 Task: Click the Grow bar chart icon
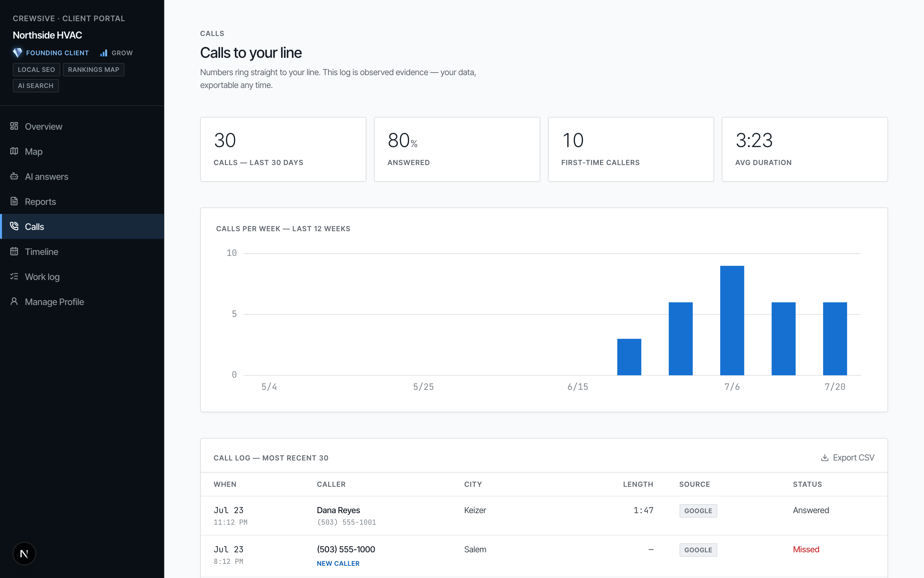click(104, 53)
